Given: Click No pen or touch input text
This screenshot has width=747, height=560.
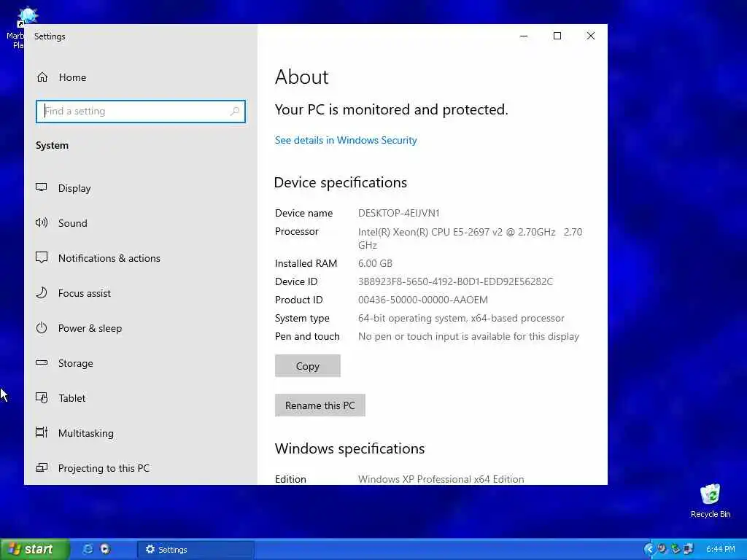Looking at the screenshot, I should [469, 336].
